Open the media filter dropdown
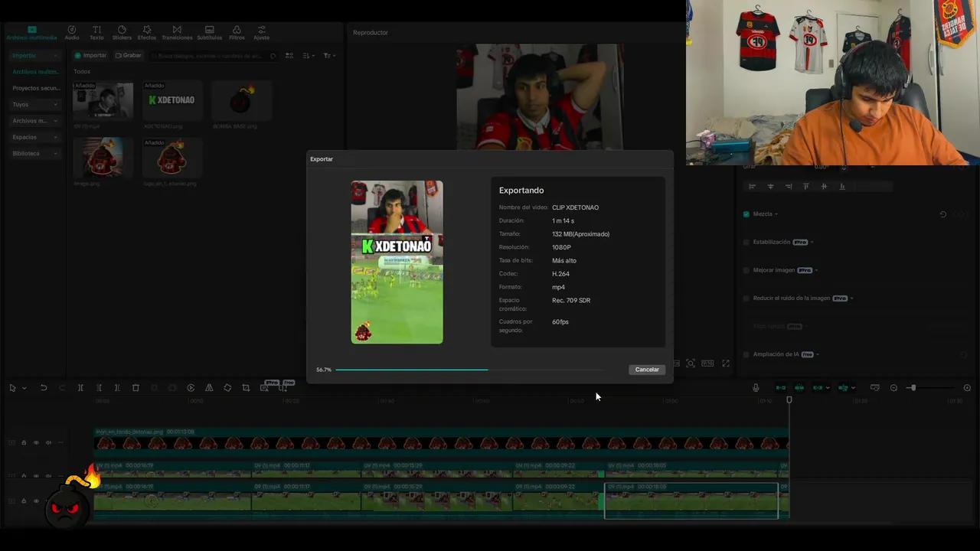 328,56
